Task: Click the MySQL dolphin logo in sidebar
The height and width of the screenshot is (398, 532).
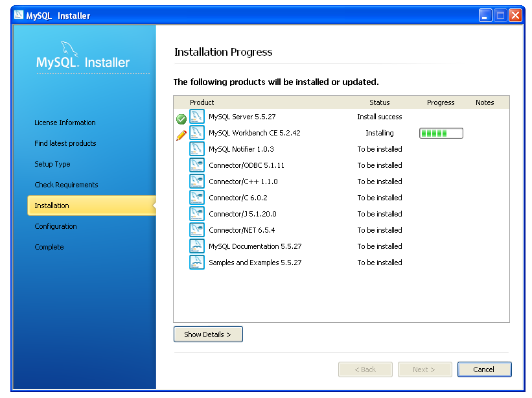Action: 69,49
